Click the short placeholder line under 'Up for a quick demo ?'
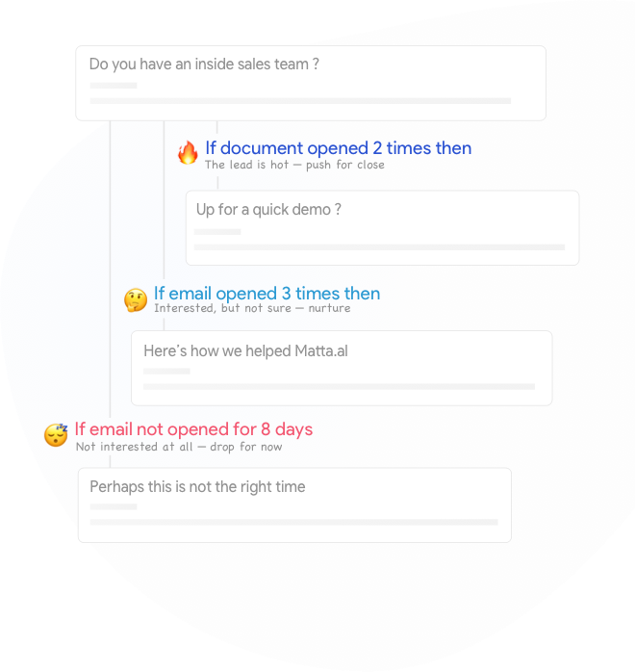The width and height of the screenshot is (635, 672). 217,232
